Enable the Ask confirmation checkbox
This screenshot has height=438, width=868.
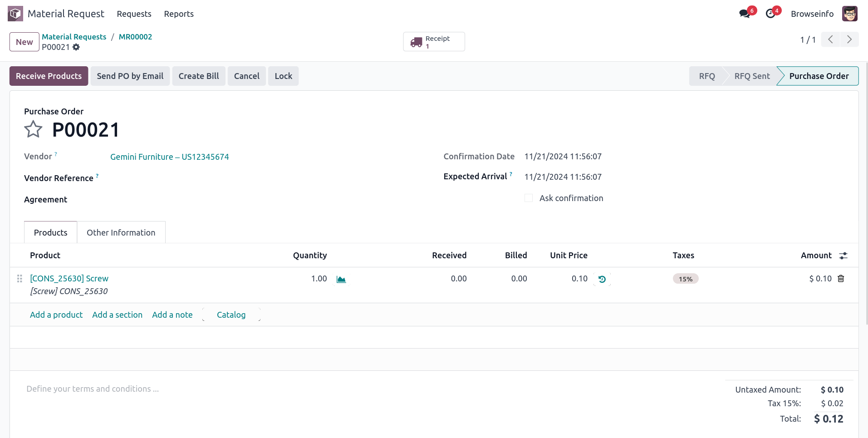(x=529, y=198)
